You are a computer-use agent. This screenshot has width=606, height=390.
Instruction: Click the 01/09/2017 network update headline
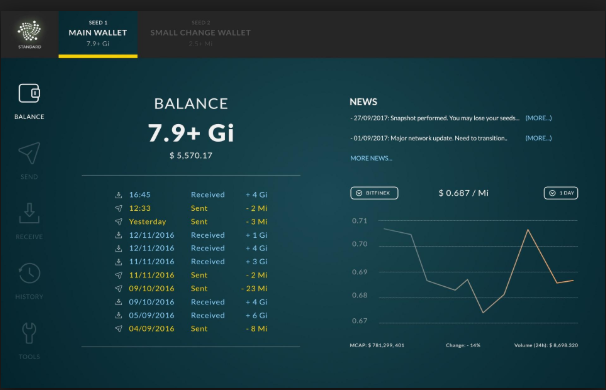(429, 138)
